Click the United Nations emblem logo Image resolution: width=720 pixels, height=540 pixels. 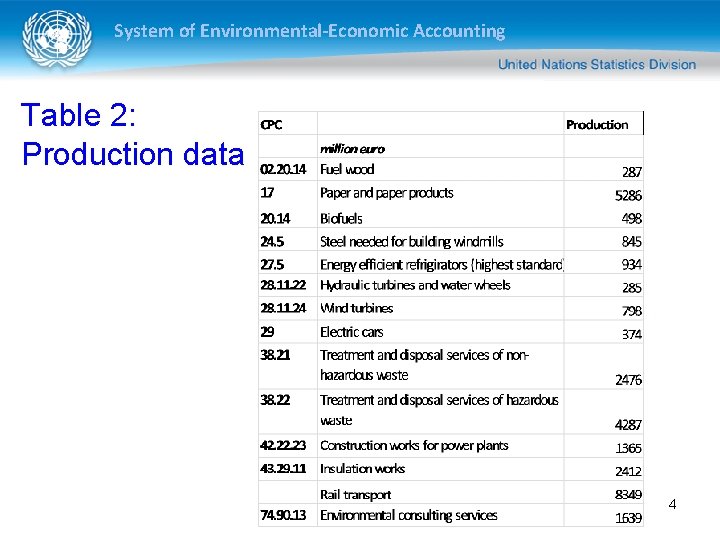tap(56, 39)
